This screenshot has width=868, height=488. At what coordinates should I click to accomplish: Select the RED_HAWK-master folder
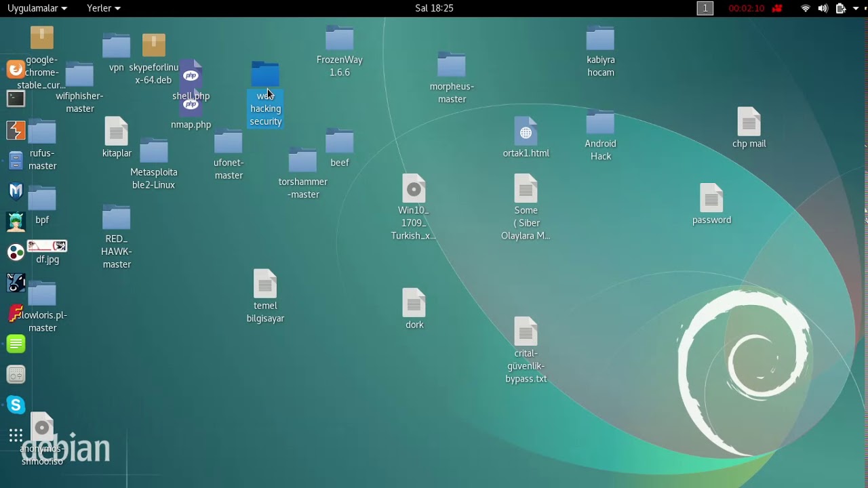tap(116, 218)
